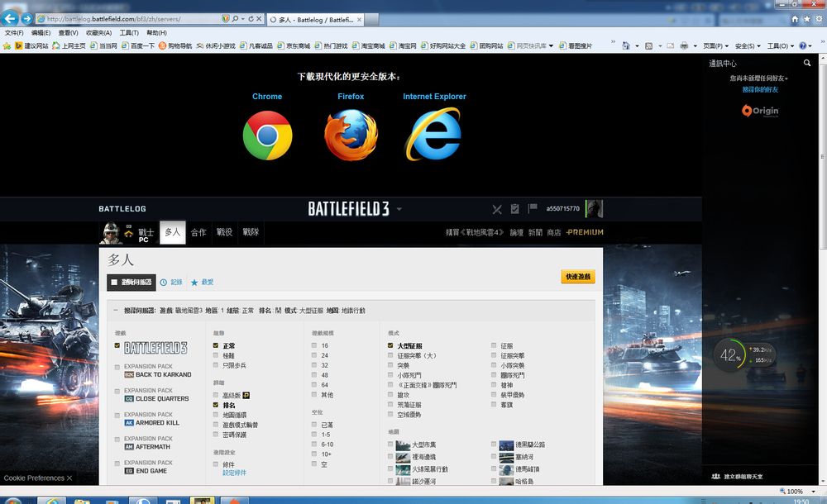The height and width of the screenshot is (504, 827).
Task: Switch to the 戰役 tab
Action: 224,232
